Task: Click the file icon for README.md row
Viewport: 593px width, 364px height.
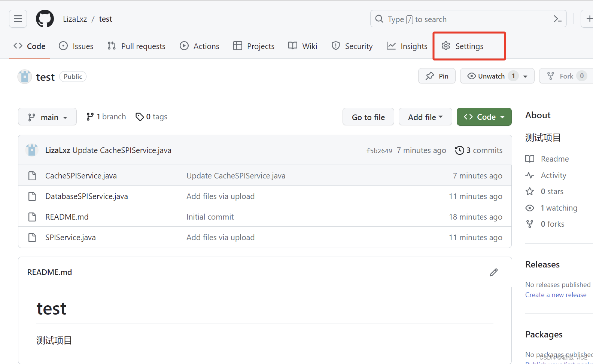Action: pos(32,217)
